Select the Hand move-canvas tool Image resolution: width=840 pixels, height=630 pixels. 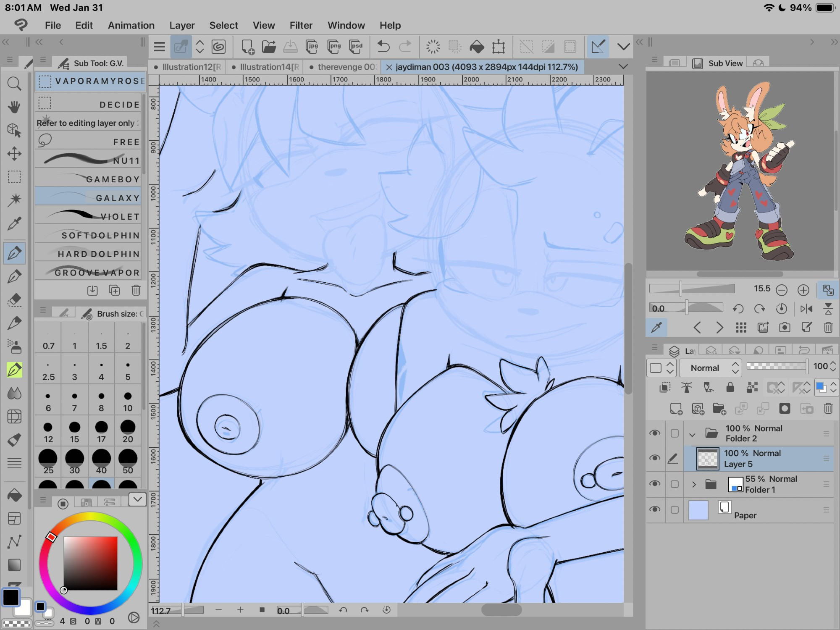tap(14, 107)
